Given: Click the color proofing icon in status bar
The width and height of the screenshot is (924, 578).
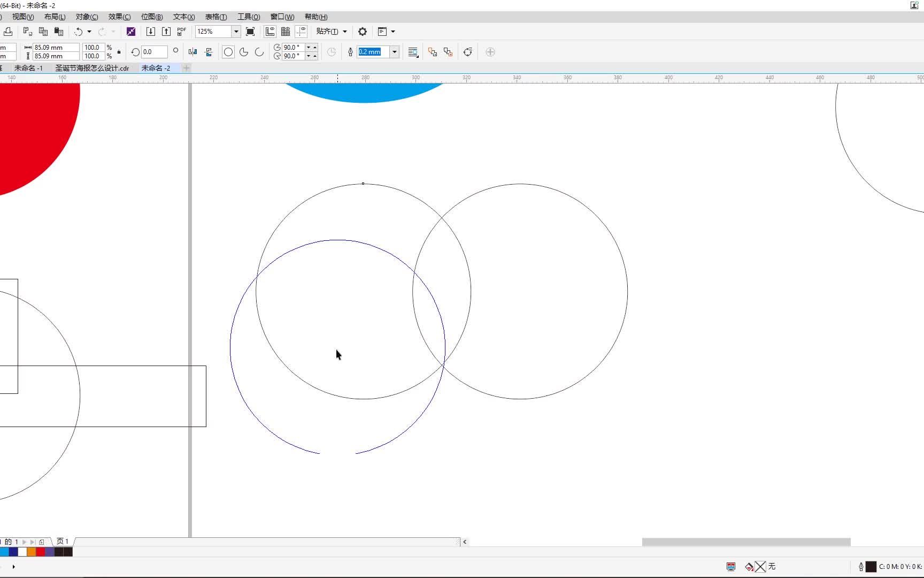Looking at the screenshot, I should pos(731,567).
